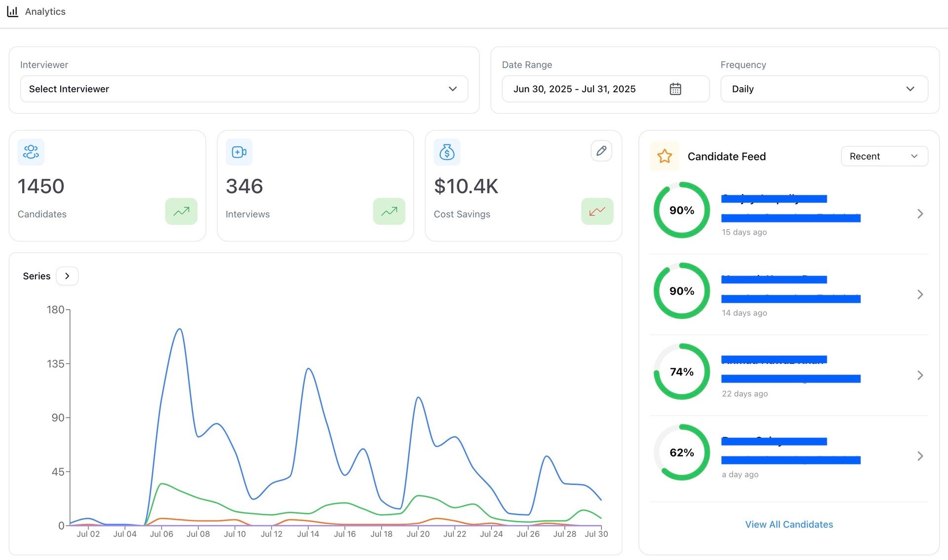Click the 74% score ring
The image size is (948, 560).
pyautogui.click(x=681, y=371)
